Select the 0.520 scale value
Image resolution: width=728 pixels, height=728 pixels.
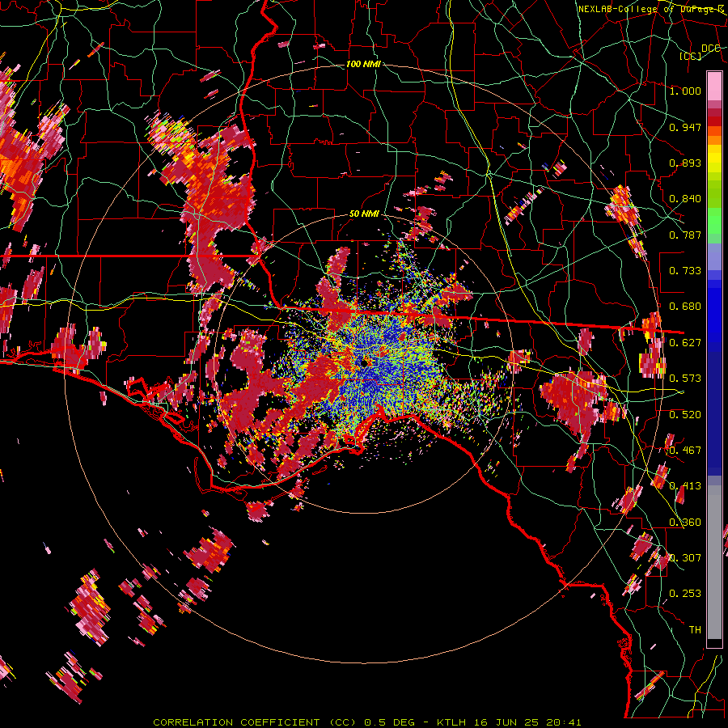click(685, 415)
